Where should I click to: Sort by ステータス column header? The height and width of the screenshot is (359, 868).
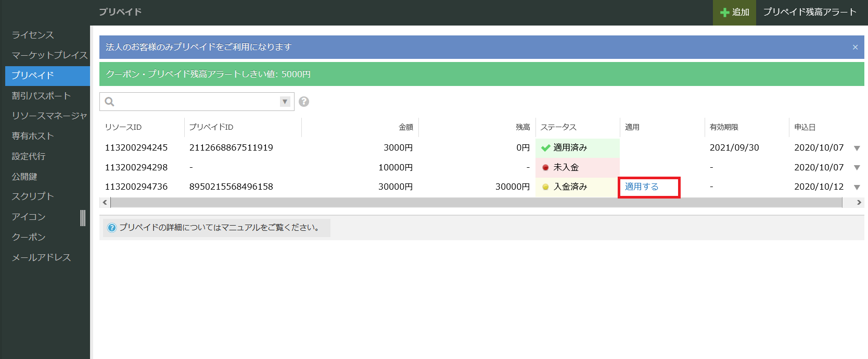(558, 127)
